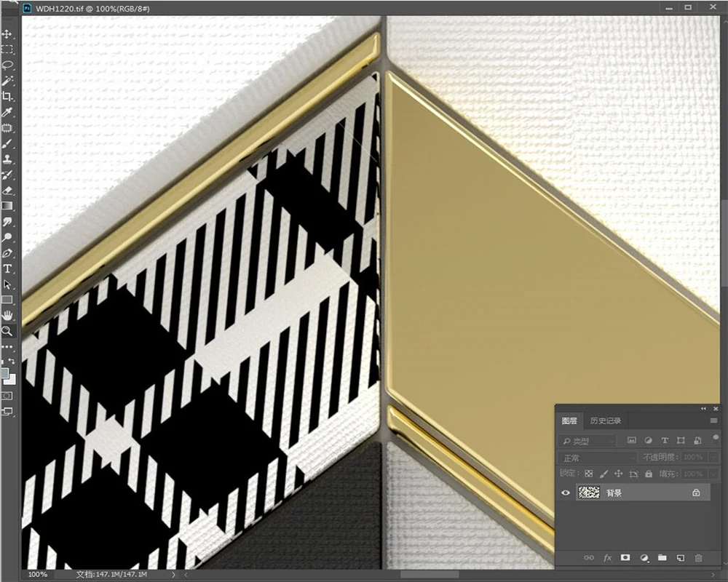The image size is (728, 582).
Task: Select the Eyedropper tool
Action: [x=7, y=112]
